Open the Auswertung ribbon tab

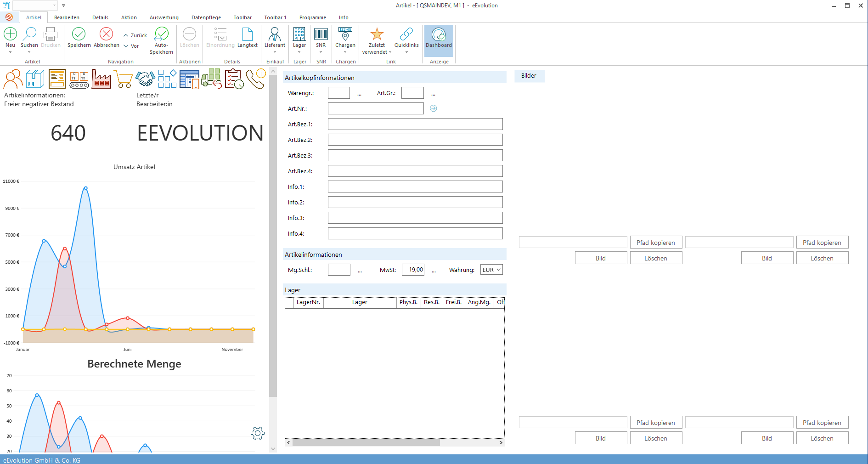click(164, 17)
